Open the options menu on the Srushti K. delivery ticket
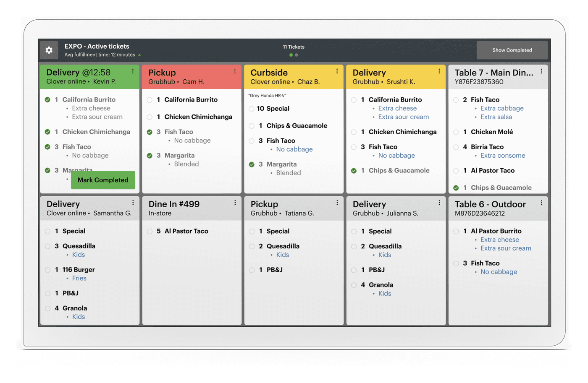Viewport: 588px width, 383px height. pos(439,71)
